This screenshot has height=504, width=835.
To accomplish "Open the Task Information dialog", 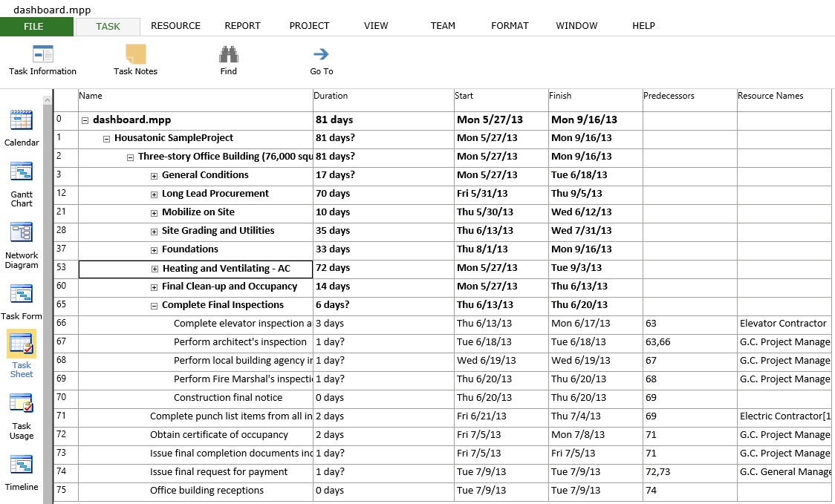I will 42,59.
